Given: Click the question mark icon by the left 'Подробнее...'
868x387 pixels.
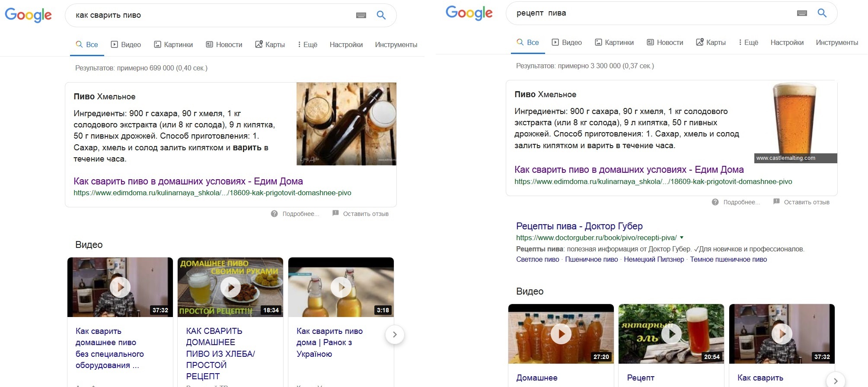Looking at the screenshot, I should 274,214.
